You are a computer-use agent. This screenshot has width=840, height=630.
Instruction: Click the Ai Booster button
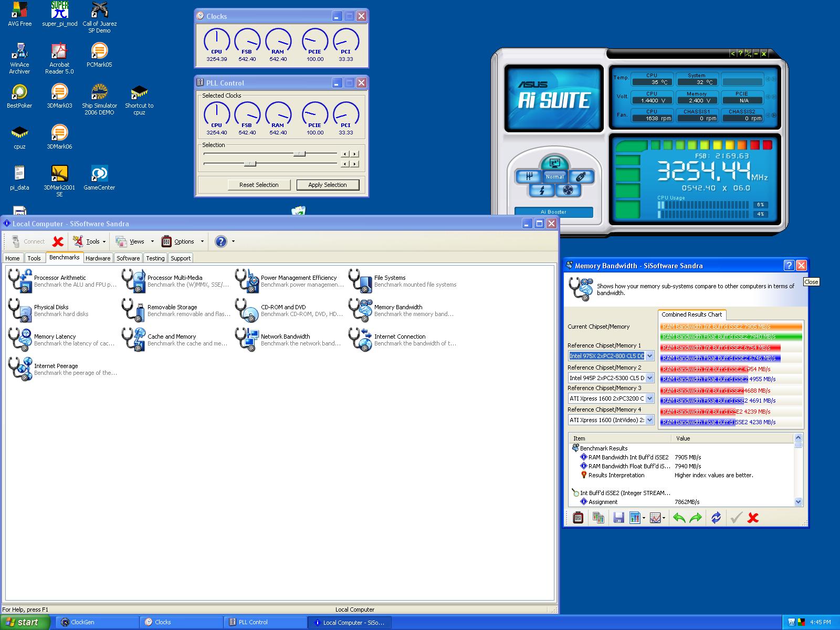pyautogui.click(x=554, y=212)
